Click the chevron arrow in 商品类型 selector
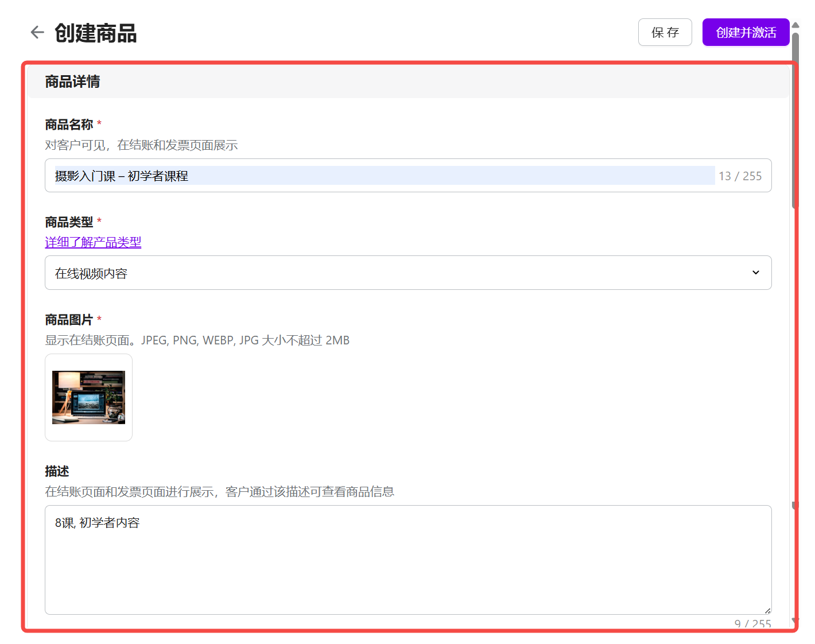 [755, 273]
